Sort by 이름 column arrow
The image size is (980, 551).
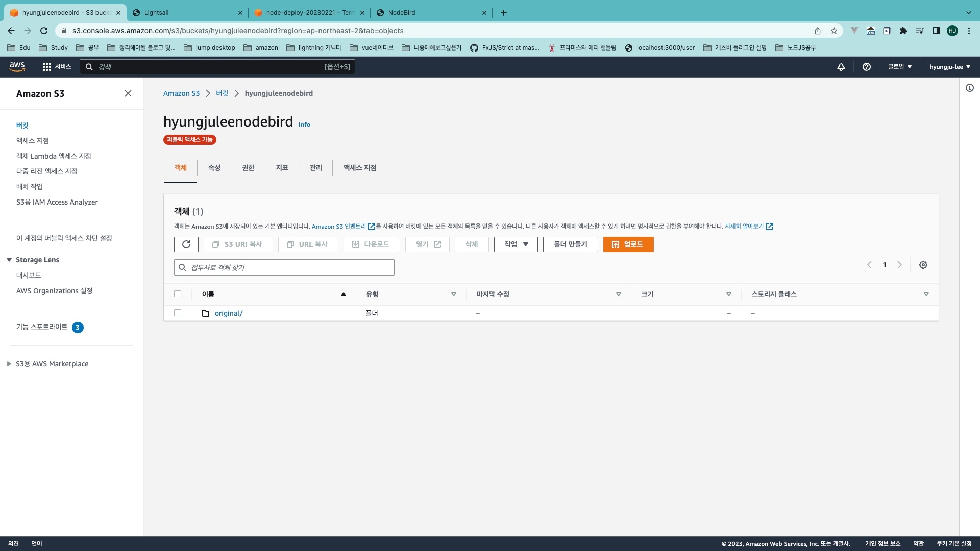(344, 294)
